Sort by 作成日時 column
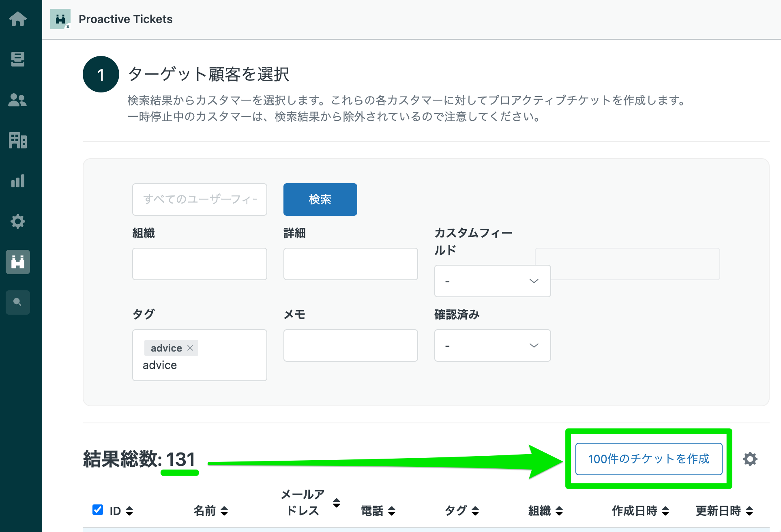 point(640,511)
